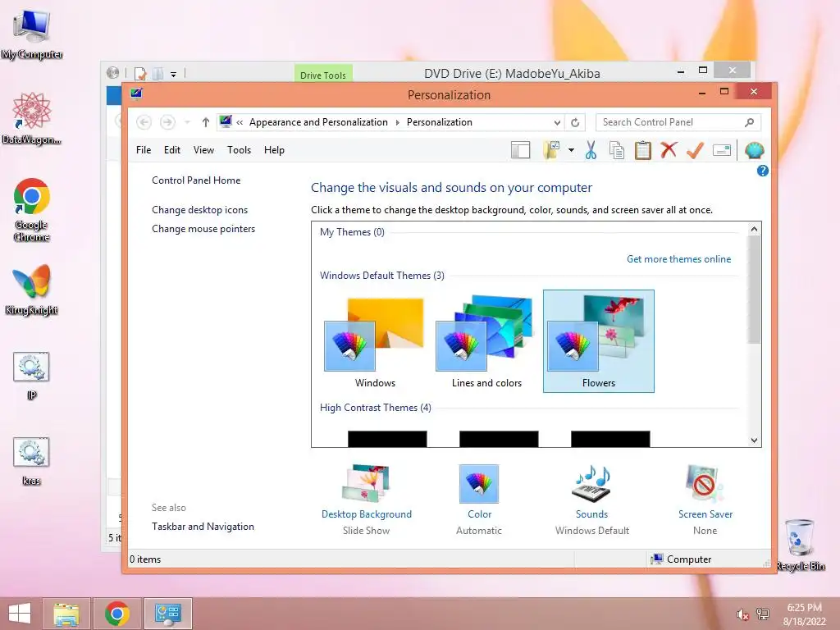Click the themes list scroll up arrow
This screenshot has height=630, width=840.
point(755,230)
